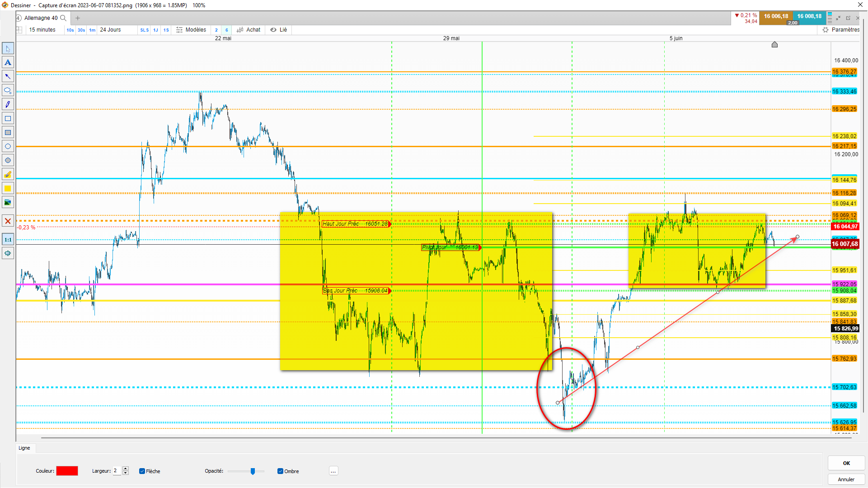Open the 24 Jours period dropdown
The height and width of the screenshot is (488, 868).
pyautogui.click(x=110, y=30)
